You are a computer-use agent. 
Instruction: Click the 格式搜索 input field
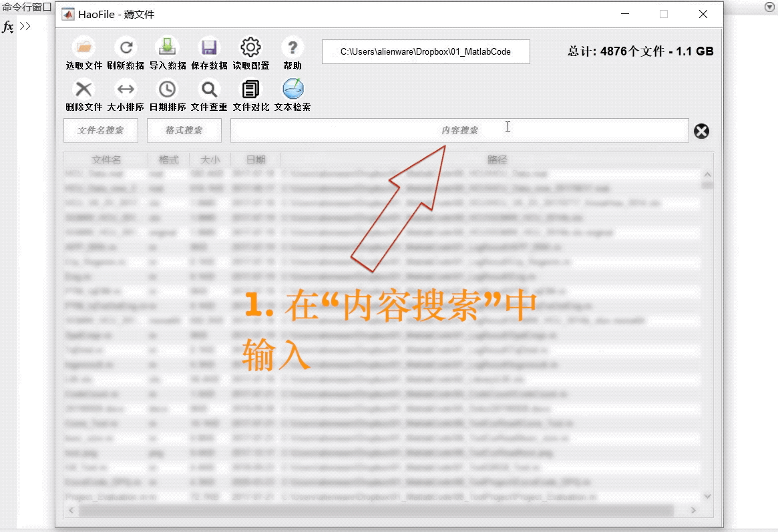click(184, 130)
